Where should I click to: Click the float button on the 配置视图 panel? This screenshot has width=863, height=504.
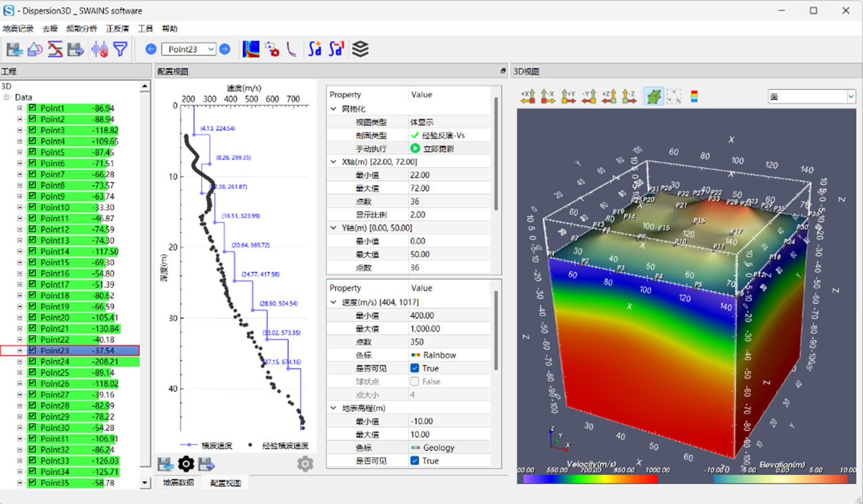503,71
